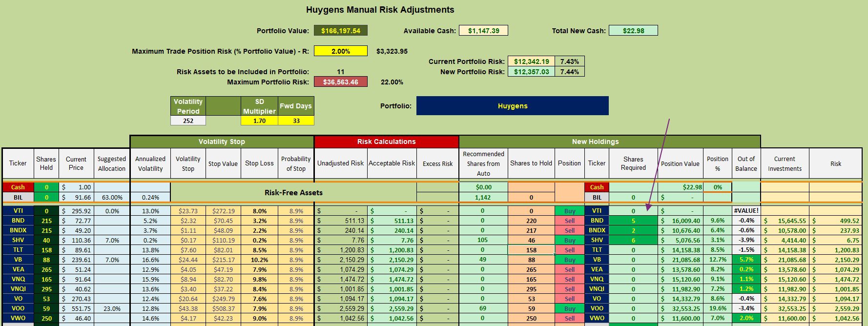
Task: Click the Sell position cell for TLT
Action: (x=569, y=250)
